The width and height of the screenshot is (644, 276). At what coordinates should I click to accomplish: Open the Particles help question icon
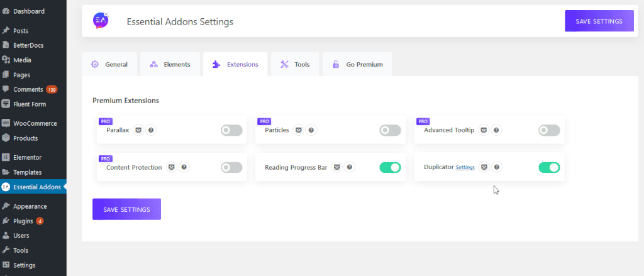pos(311,130)
